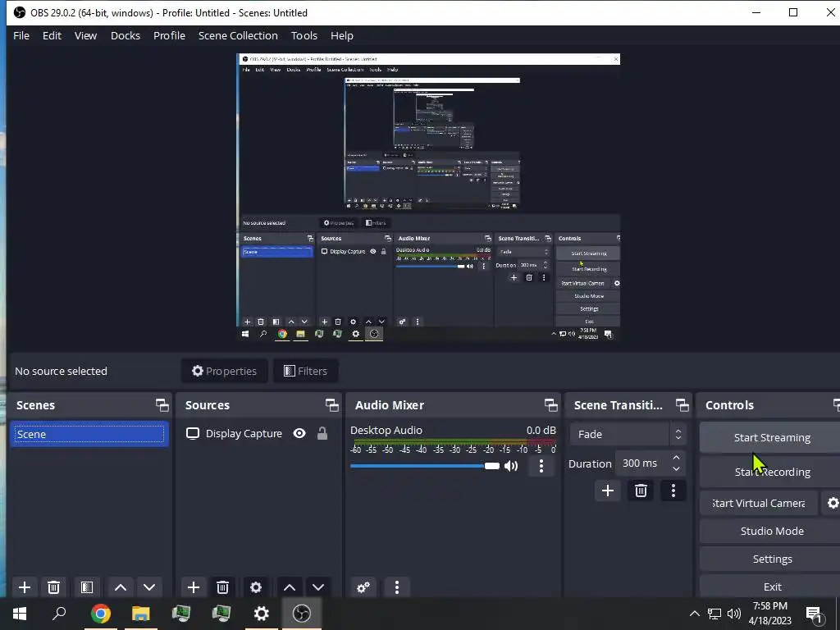Open taskbar search magnifier
This screenshot has height=630, width=840.
tap(59, 614)
